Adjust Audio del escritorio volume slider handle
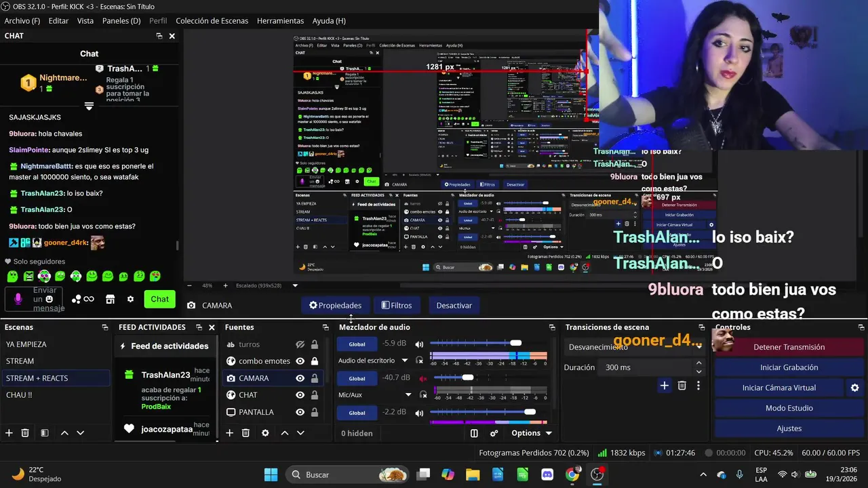This screenshot has height=488, width=868. pos(516,343)
